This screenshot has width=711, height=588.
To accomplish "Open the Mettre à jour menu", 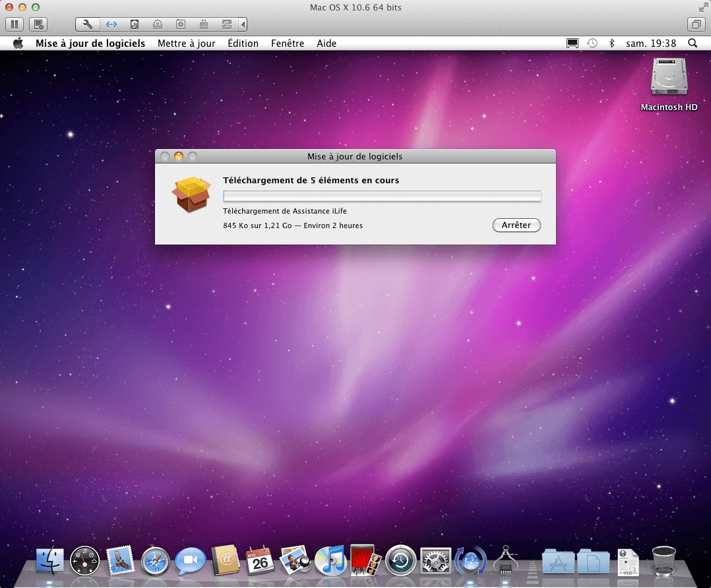I will point(187,44).
